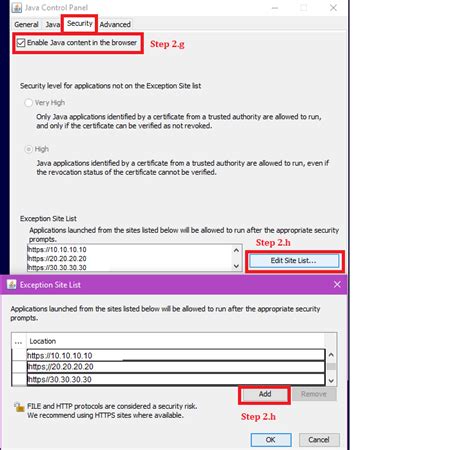Viewport: 474px width, 450px height.
Task: Click the security risk lock warning icon
Action: [x=19, y=407]
